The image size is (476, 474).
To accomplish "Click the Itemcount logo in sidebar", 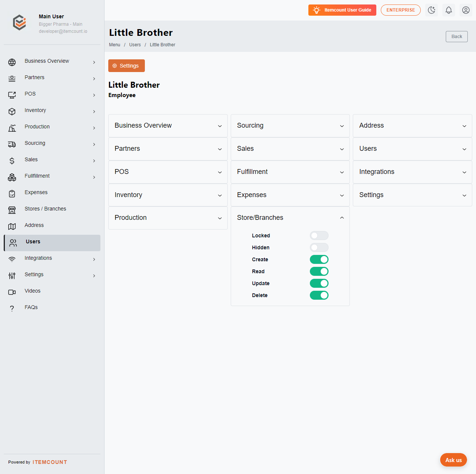I will [19, 22].
